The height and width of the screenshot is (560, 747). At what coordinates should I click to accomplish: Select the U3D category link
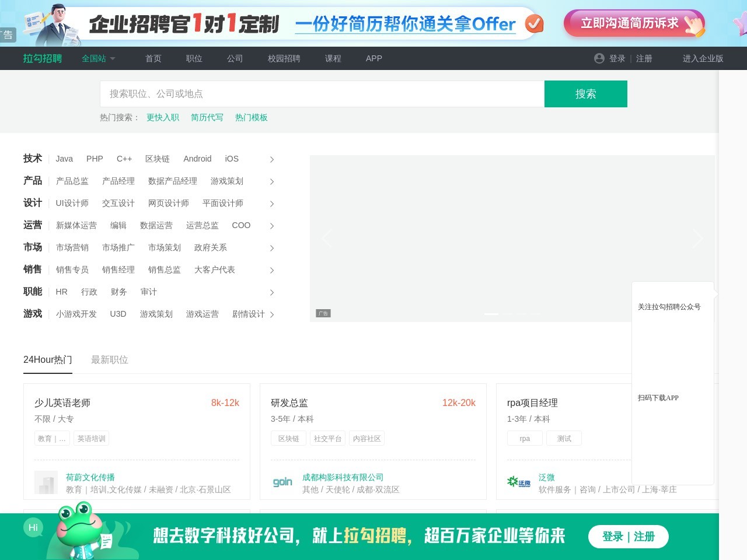point(118,314)
